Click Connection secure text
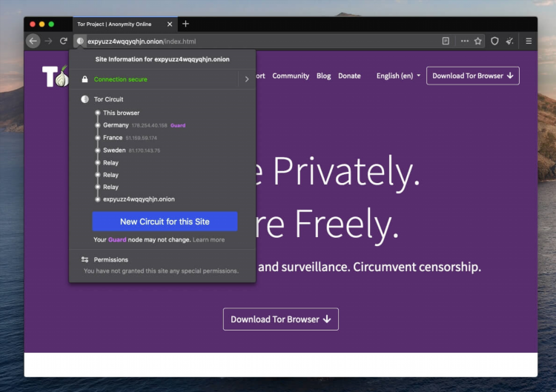556x392 pixels. [121, 79]
